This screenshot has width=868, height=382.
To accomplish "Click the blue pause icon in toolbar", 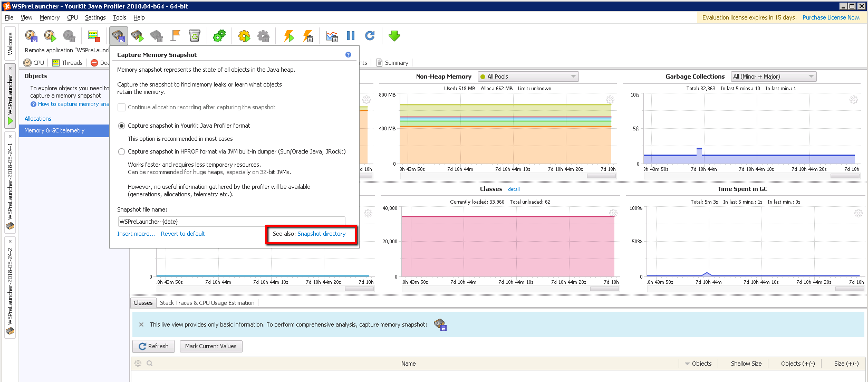I will click(351, 36).
